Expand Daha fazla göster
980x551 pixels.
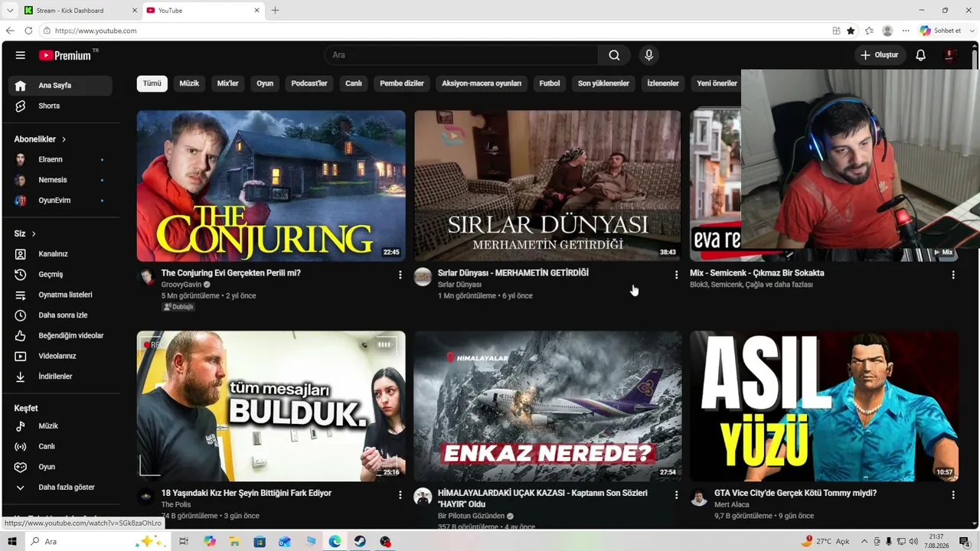pos(60,487)
